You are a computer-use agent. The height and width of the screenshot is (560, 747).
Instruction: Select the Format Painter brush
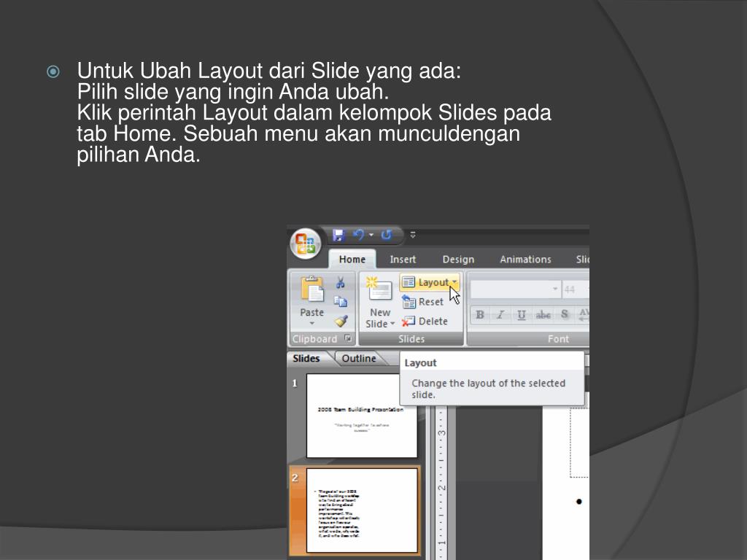click(341, 321)
